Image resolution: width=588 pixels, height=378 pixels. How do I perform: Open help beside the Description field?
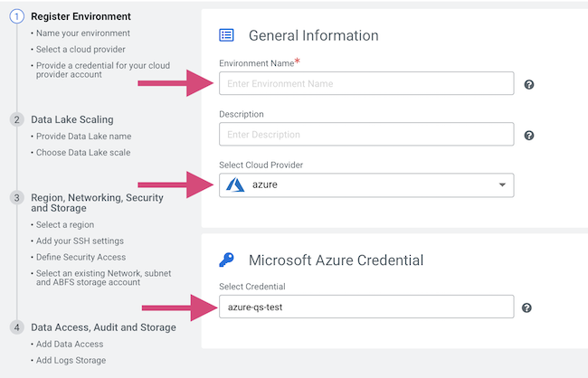point(529,135)
